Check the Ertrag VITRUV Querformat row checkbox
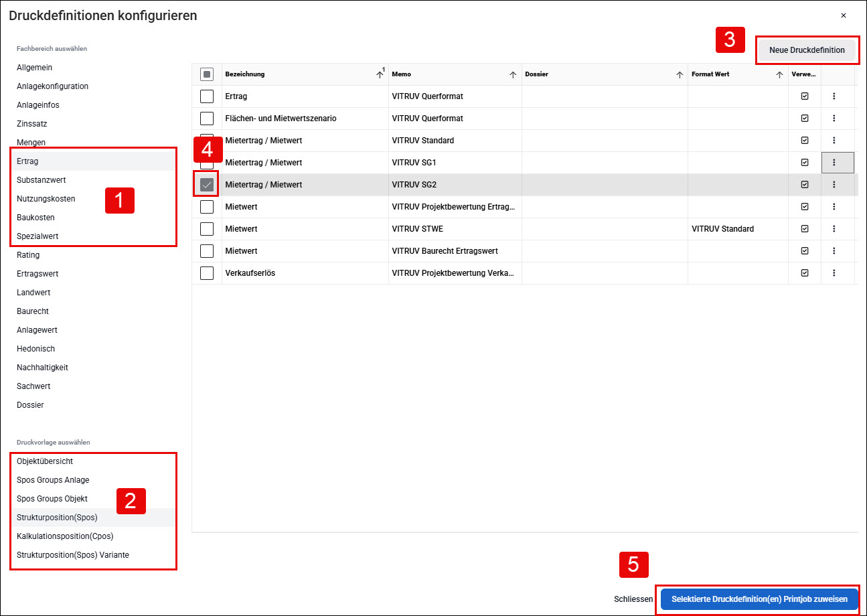 point(207,96)
